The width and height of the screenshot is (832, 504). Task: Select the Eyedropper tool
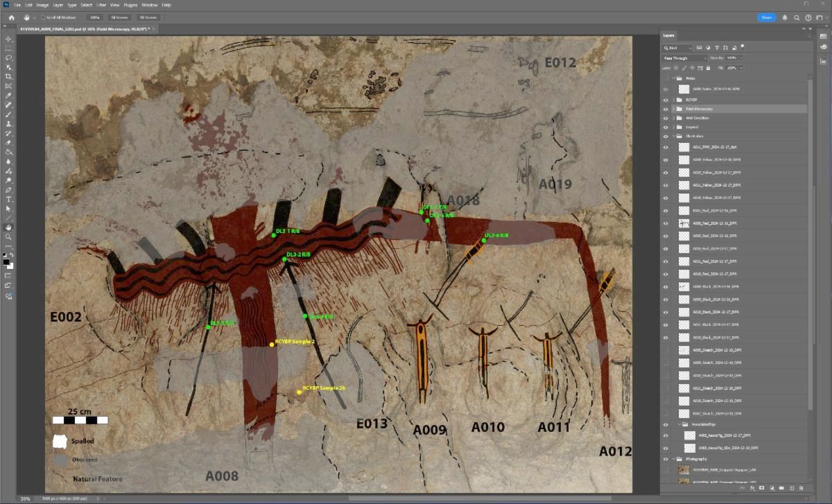pos(9,96)
